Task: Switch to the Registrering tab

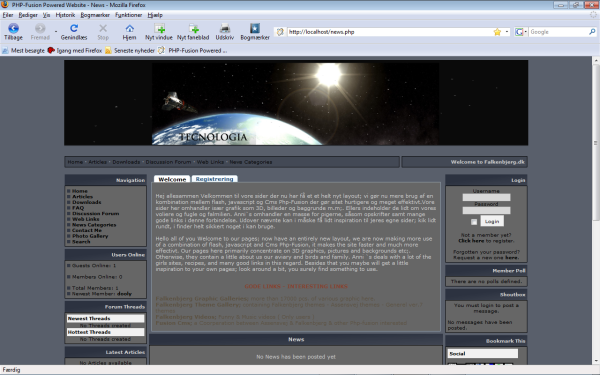Action: click(x=214, y=179)
